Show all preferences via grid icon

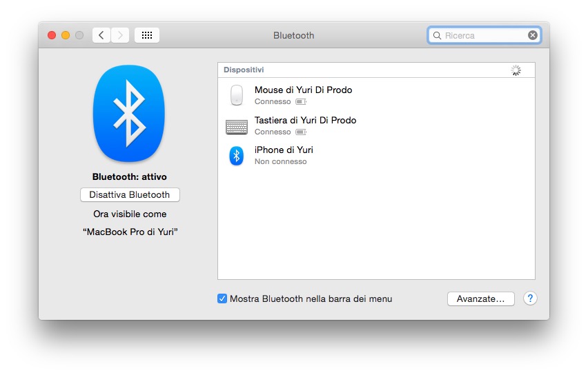tap(147, 35)
